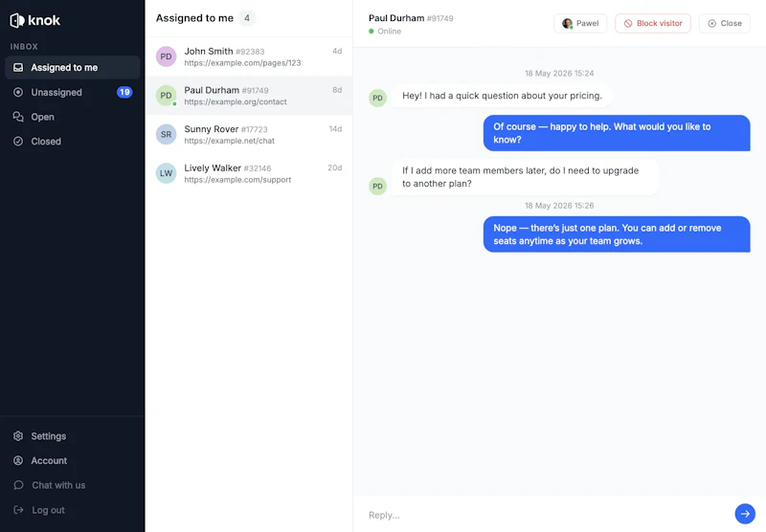Image resolution: width=766 pixels, height=532 pixels.
Task: Click the Closed checkmark icon
Action: pyautogui.click(x=18, y=142)
